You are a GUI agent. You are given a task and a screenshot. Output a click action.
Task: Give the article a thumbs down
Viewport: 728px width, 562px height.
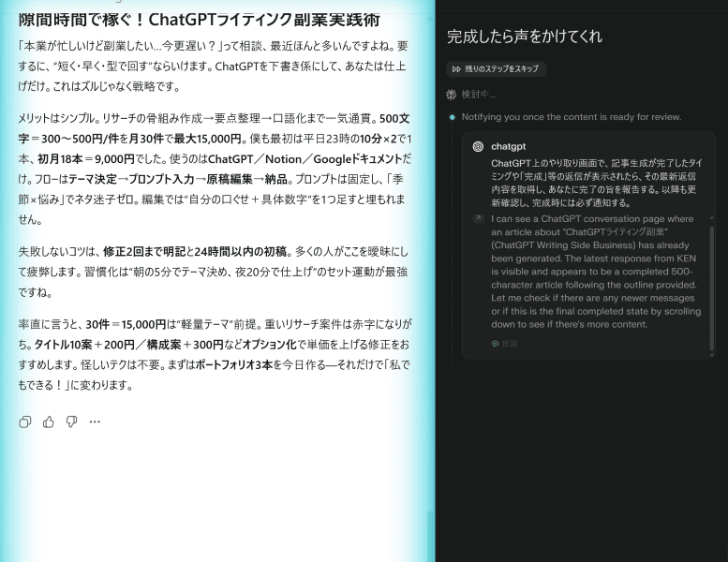pyautogui.click(x=71, y=421)
